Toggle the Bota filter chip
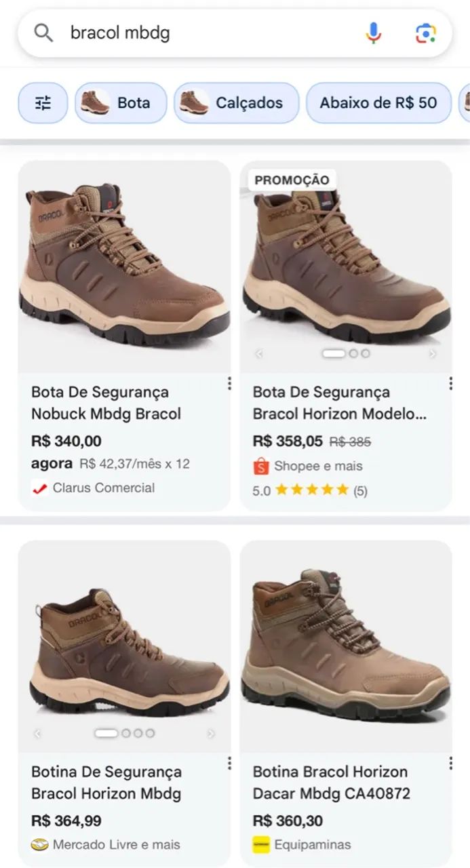This screenshot has width=470, height=868. [121, 103]
